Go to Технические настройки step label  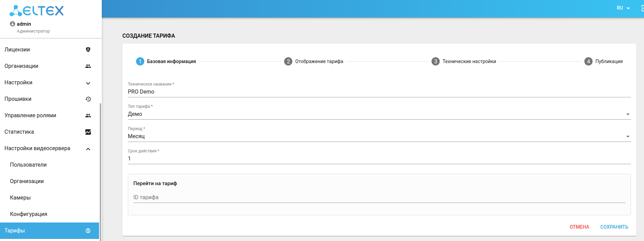[x=469, y=61]
